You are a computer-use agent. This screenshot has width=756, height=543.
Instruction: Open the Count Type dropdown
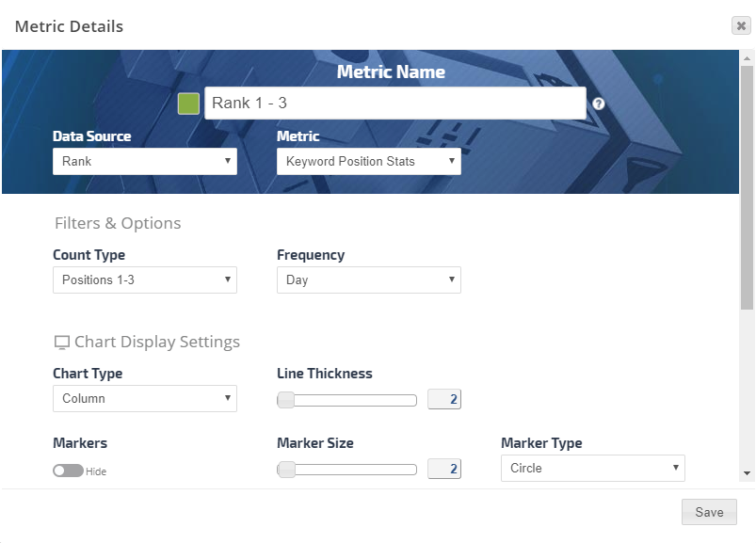[144, 279]
